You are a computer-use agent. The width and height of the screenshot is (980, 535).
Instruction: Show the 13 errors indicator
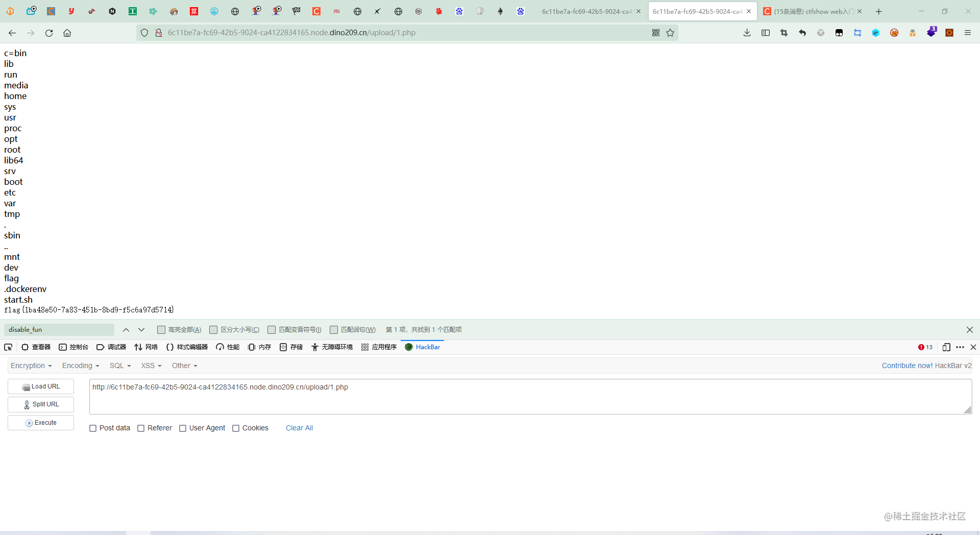[925, 347]
